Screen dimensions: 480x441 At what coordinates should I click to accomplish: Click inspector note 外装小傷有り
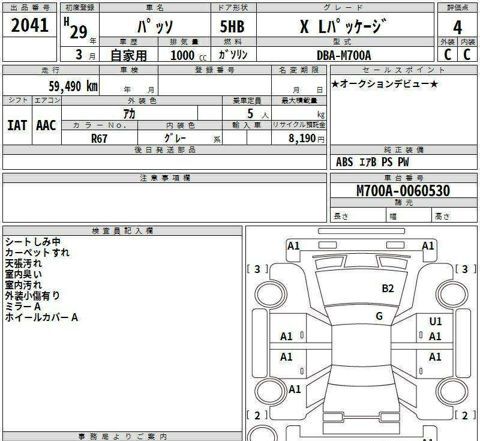(32, 295)
